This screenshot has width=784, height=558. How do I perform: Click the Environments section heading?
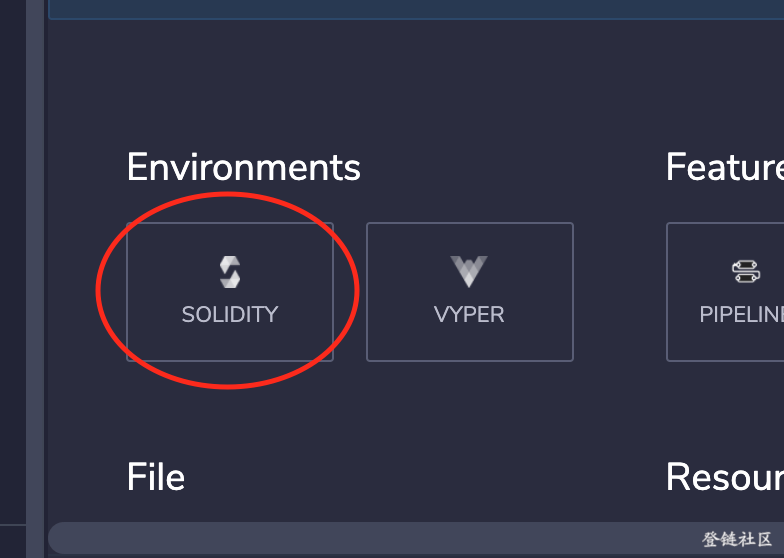coord(244,168)
